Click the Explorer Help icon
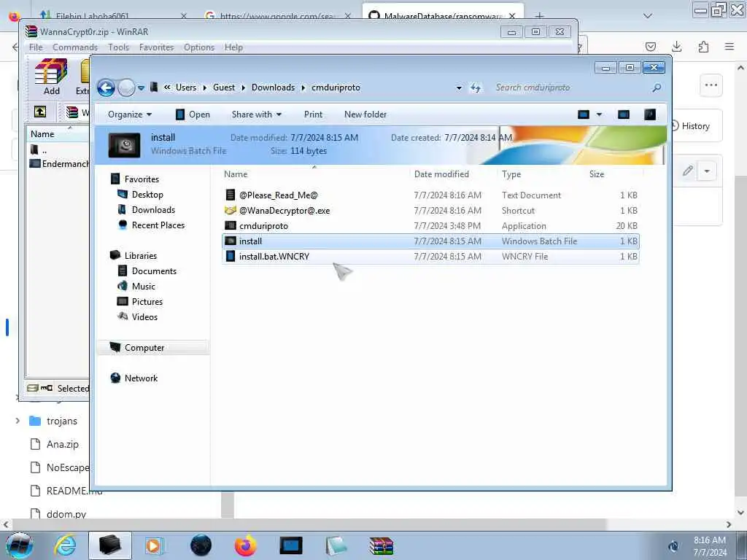The height and width of the screenshot is (560, 747). click(650, 114)
